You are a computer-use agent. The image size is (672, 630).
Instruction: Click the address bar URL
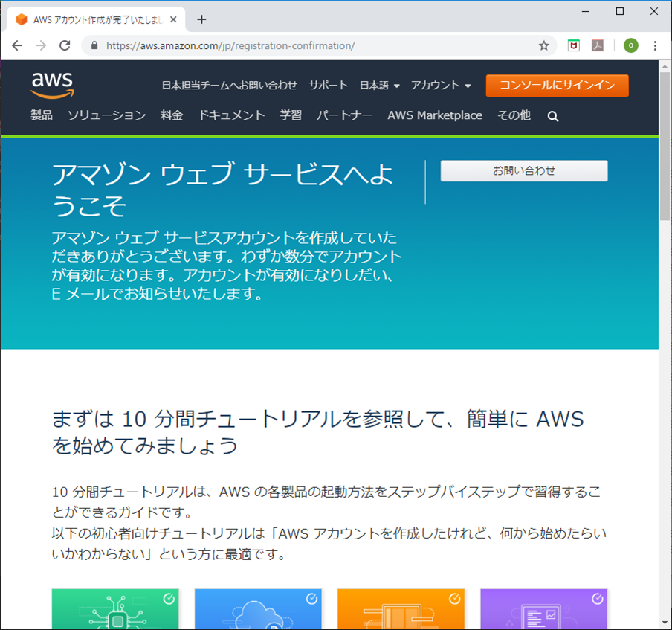230,45
